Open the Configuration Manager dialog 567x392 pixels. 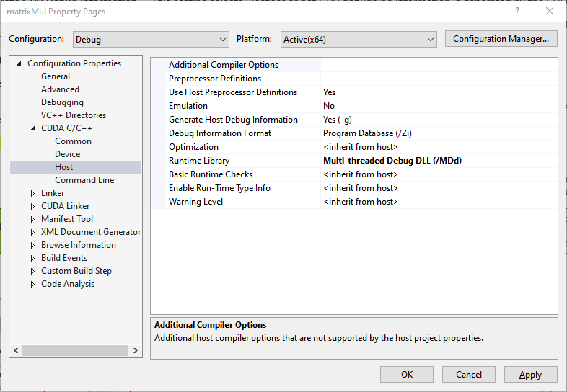coord(501,39)
